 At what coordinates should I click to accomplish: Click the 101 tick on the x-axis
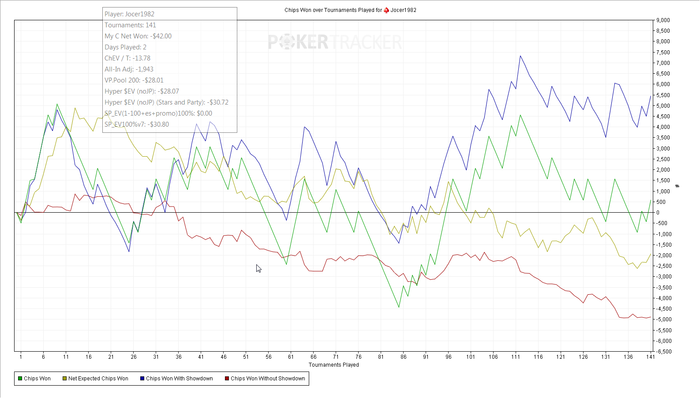pos(471,357)
